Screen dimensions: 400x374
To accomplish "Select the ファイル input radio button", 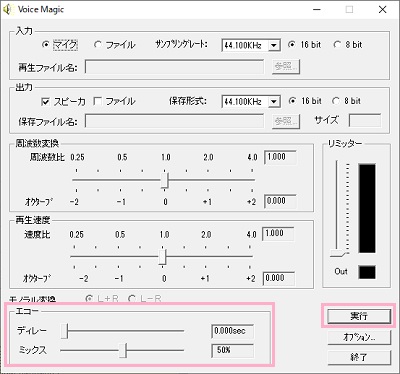I will 97,45.
